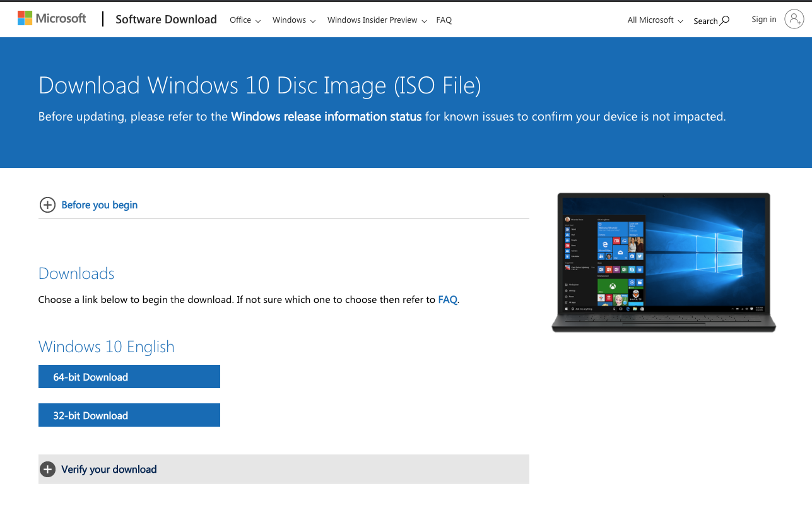
Task: Expand the Verify your download section
Action: coord(284,469)
